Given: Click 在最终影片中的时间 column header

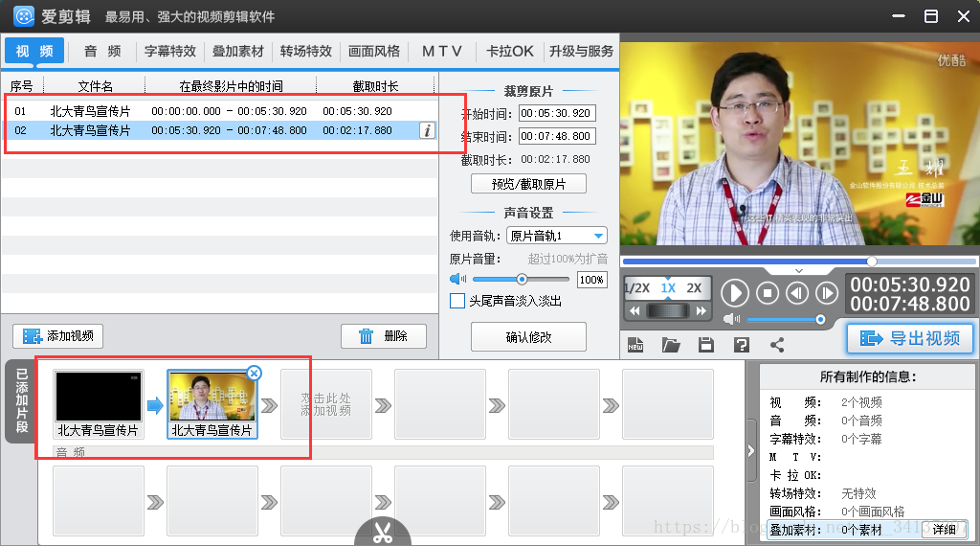Looking at the screenshot, I should tap(232, 86).
